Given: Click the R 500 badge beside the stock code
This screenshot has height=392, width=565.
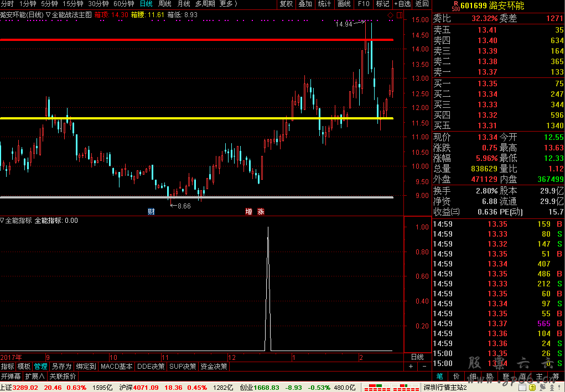Looking at the screenshot, I should 455,6.
